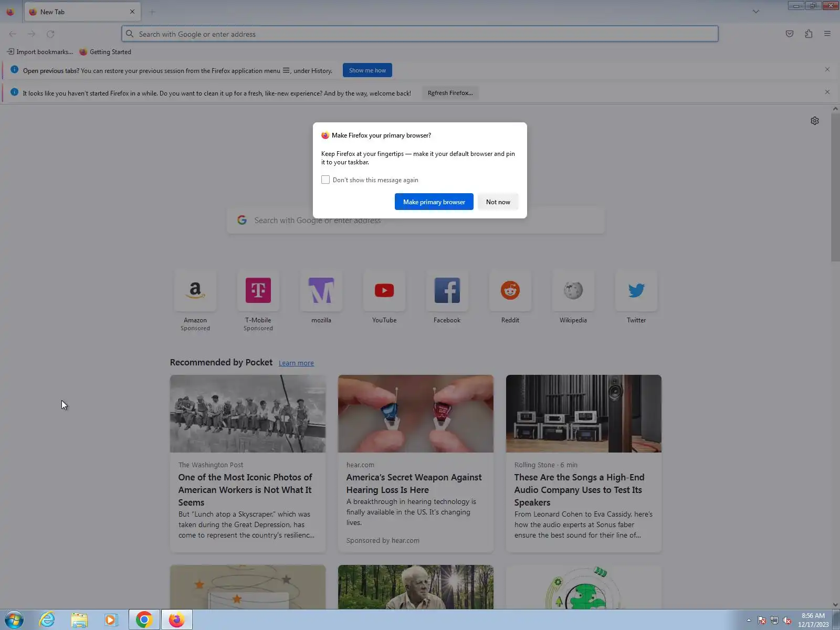
Task: Click the Show me how button
Action: coord(367,70)
